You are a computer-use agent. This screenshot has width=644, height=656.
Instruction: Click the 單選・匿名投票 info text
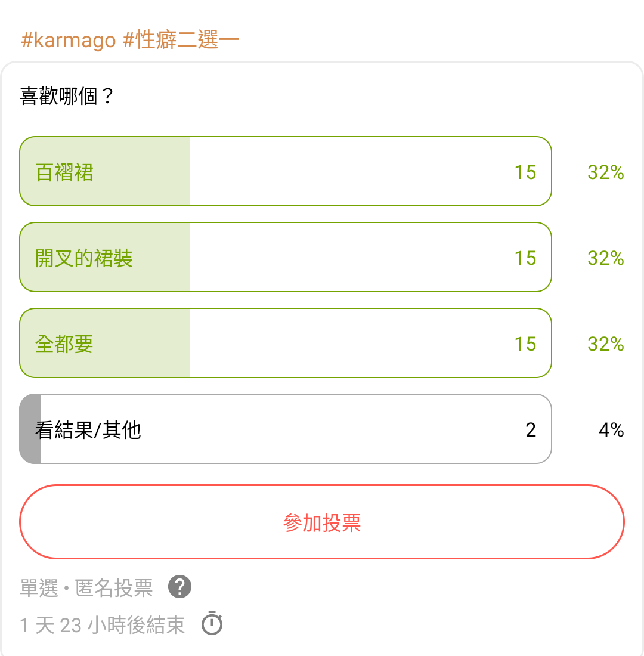[86, 588]
